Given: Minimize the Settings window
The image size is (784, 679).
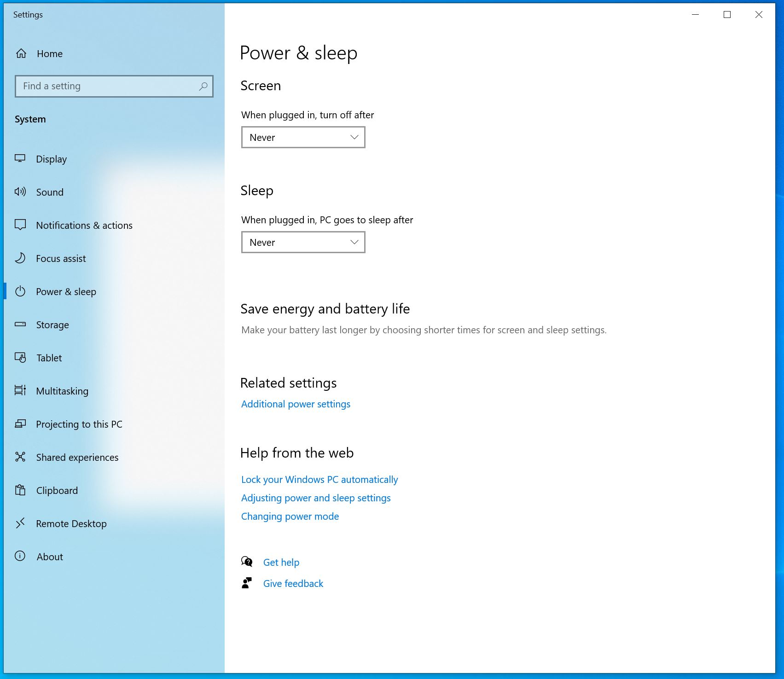Looking at the screenshot, I should [696, 15].
